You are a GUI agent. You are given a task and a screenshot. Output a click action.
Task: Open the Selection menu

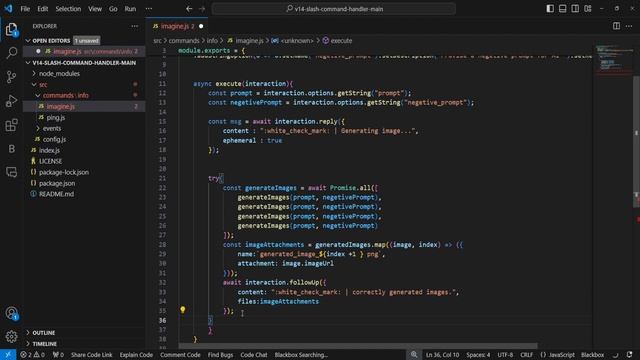(68, 9)
